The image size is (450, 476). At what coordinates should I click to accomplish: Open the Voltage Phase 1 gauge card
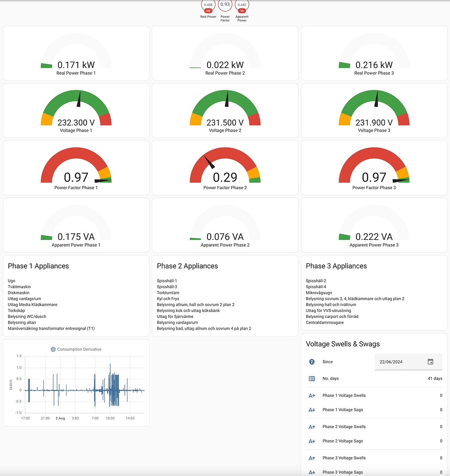click(x=76, y=110)
